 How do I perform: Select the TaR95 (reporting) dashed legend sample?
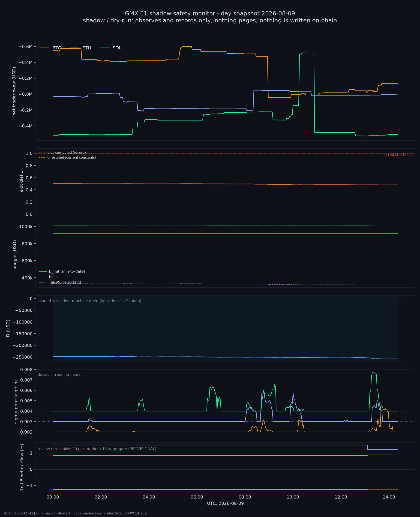[43, 282]
